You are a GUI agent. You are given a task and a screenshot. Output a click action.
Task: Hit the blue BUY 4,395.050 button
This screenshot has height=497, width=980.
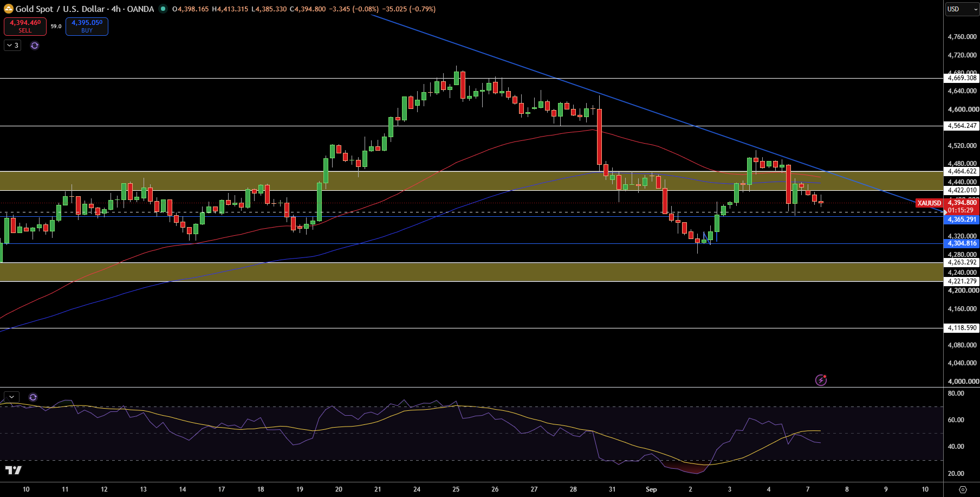[87, 26]
